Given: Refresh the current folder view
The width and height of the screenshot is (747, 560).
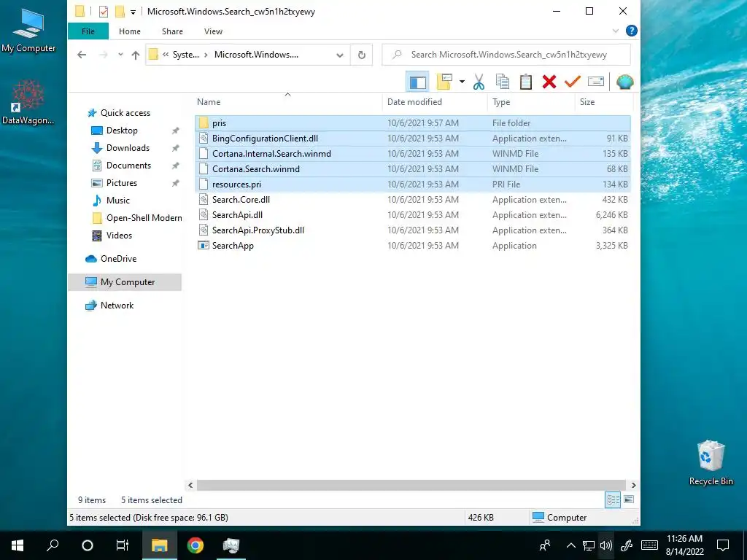Looking at the screenshot, I should pos(362,55).
